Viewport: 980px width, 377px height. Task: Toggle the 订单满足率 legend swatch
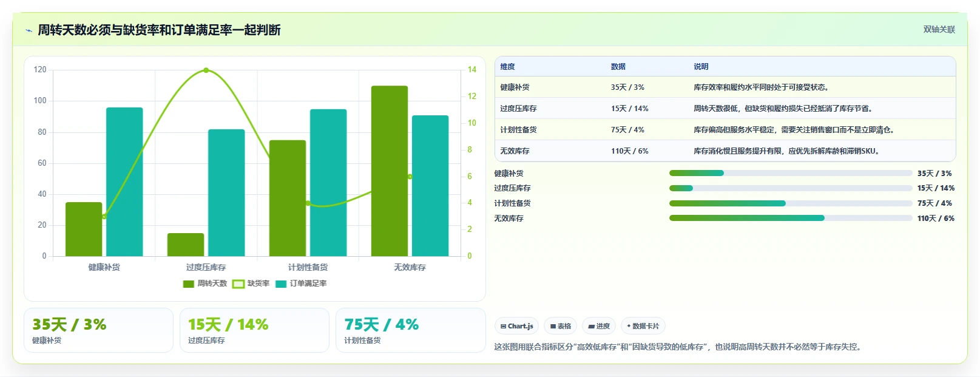pyautogui.click(x=281, y=284)
